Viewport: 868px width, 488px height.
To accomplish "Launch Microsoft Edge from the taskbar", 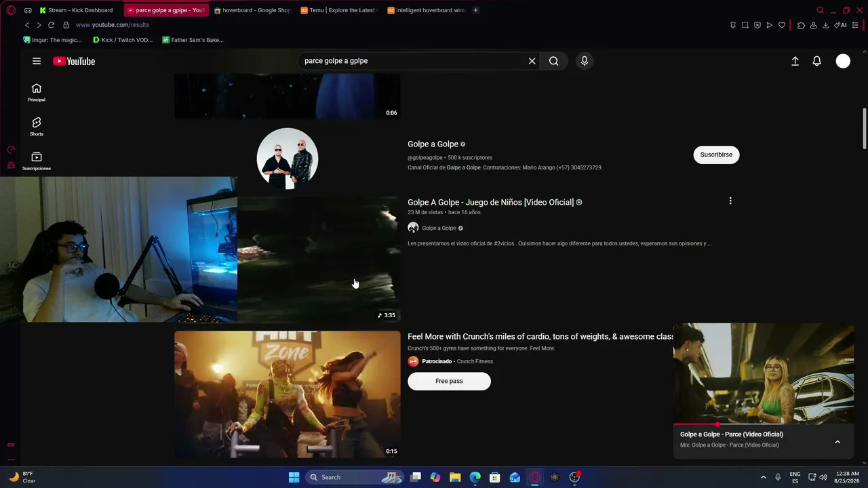I will tap(475, 477).
